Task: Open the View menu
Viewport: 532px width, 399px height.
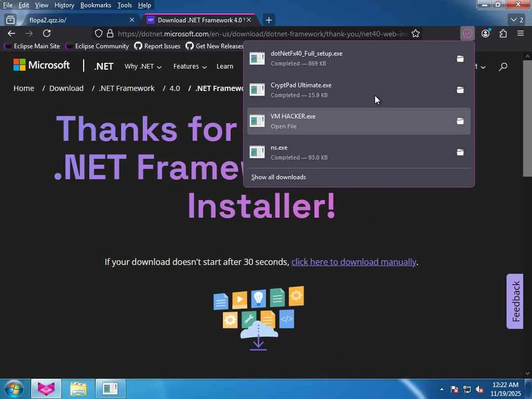Action: point(42,5)
